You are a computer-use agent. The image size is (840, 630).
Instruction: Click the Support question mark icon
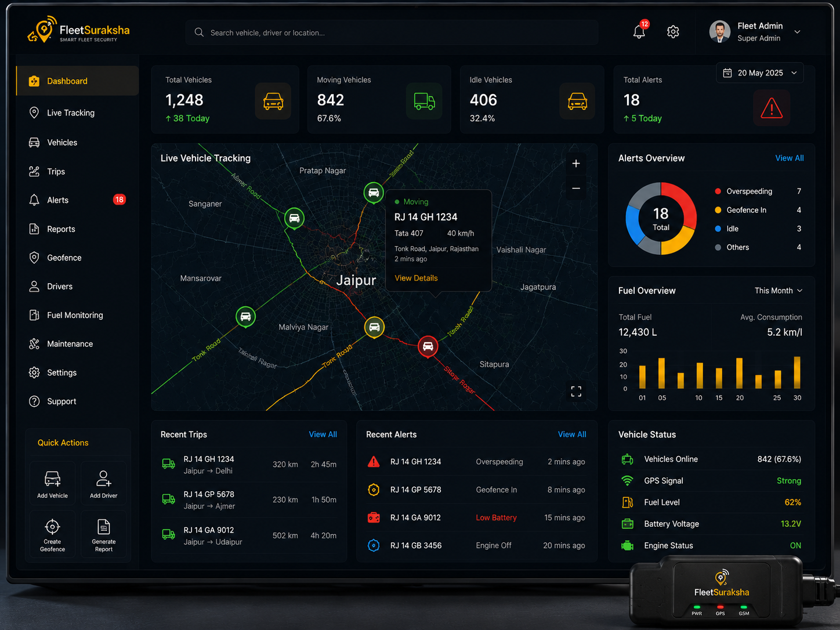point(34,401)
